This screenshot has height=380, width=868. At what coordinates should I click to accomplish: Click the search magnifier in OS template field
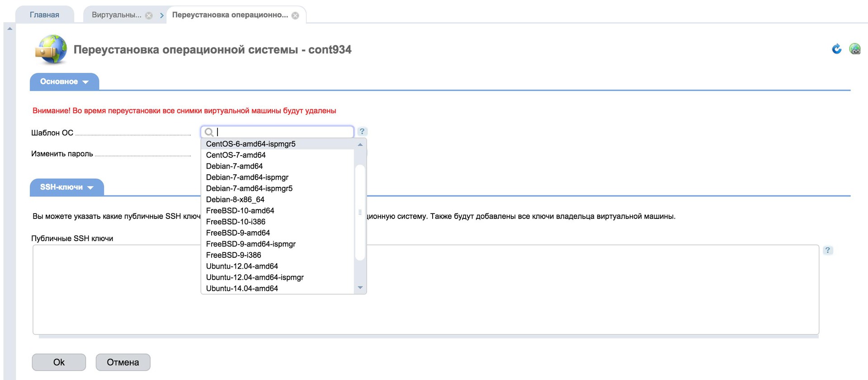[x=209, y=132]
